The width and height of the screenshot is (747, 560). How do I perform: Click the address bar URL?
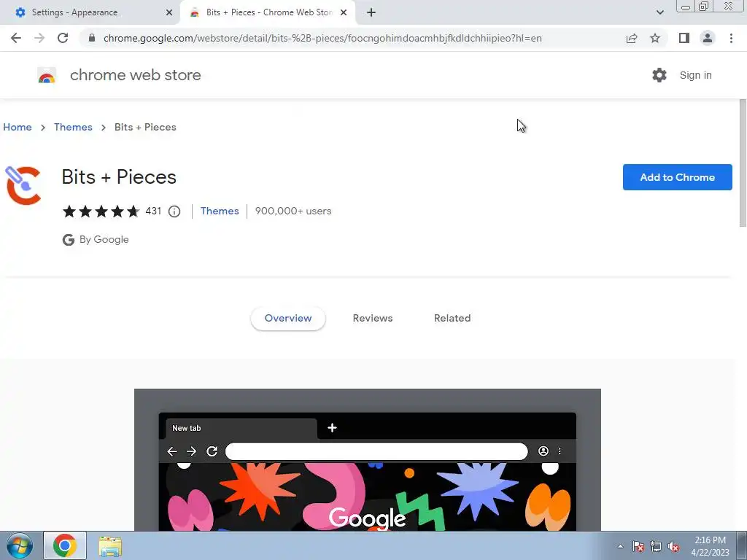click(x=322, y=38)
